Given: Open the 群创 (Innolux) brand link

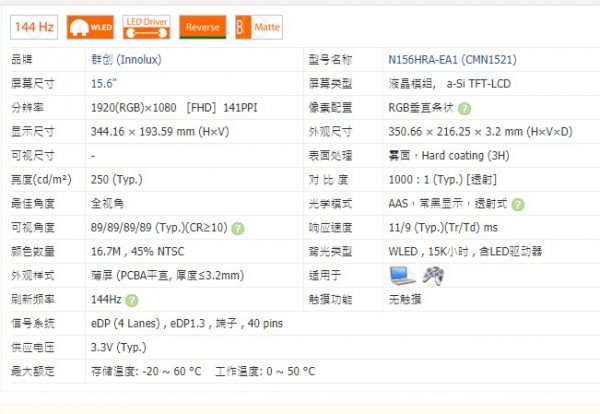Looking at the screenshot, I should click(x=126, y=60).
